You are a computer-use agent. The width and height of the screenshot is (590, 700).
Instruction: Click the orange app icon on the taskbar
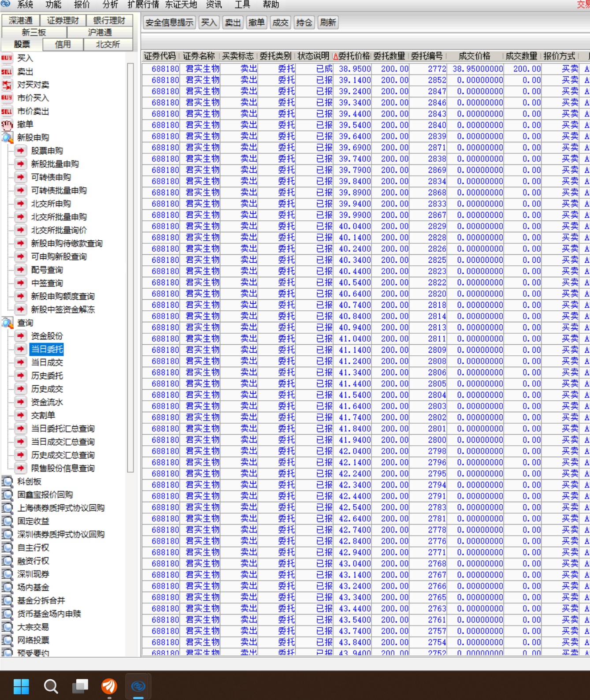109,686
